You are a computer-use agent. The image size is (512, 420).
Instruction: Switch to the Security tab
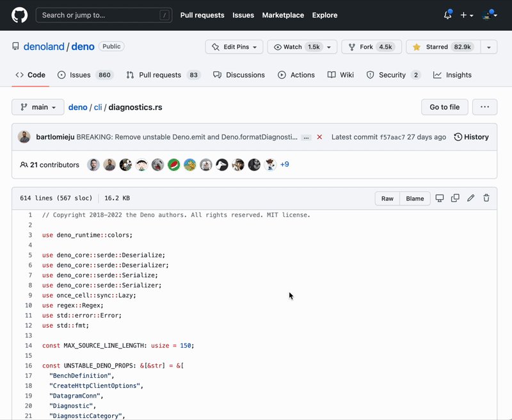click(x=394, y=75)
